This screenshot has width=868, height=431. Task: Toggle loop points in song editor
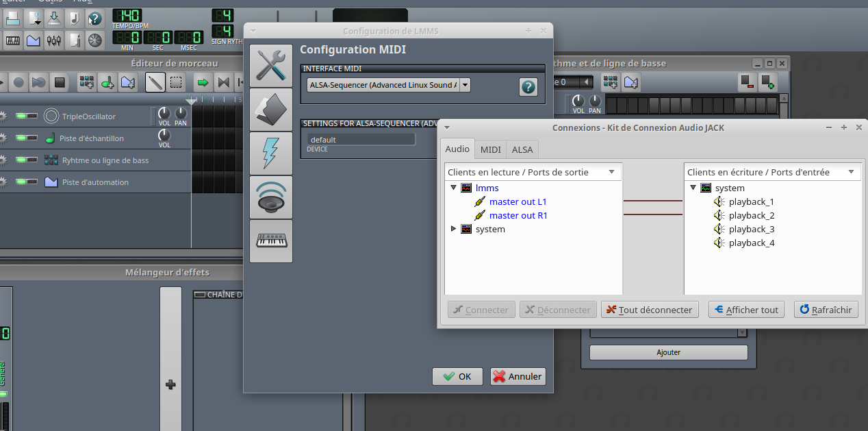(223, 83)
